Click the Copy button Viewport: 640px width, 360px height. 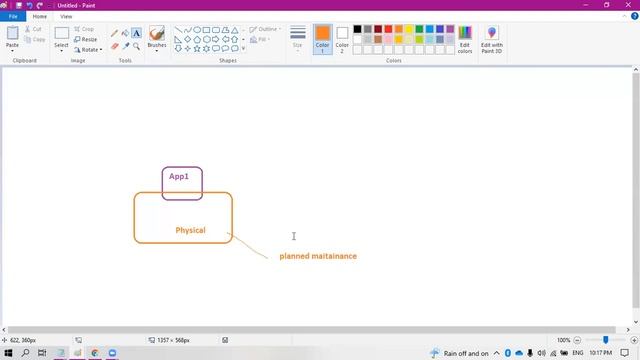coord(35,40)
